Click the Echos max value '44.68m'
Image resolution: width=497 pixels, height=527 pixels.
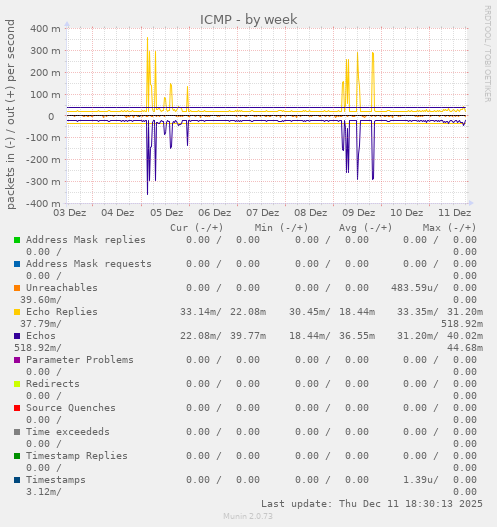(465, 348)
